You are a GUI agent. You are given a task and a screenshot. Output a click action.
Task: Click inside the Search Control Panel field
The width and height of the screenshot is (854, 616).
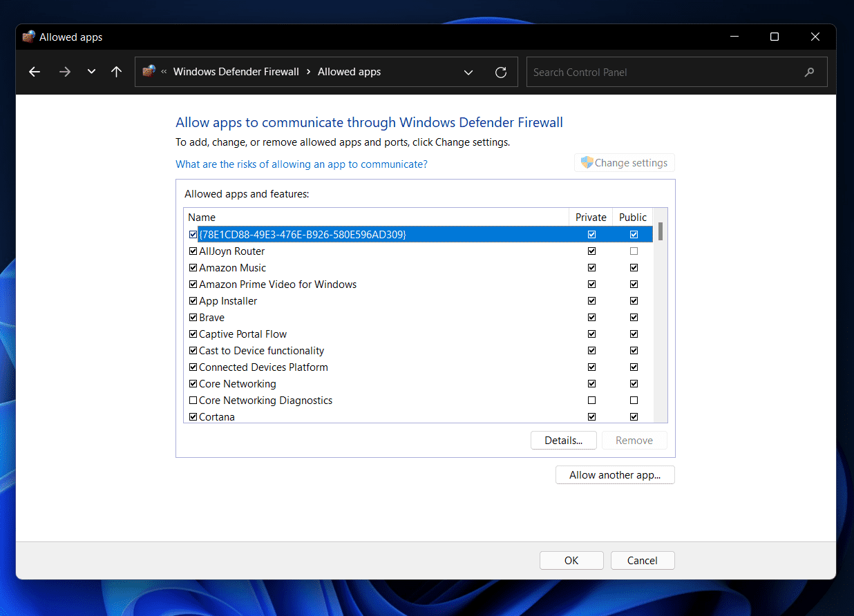tap(656, 72)
